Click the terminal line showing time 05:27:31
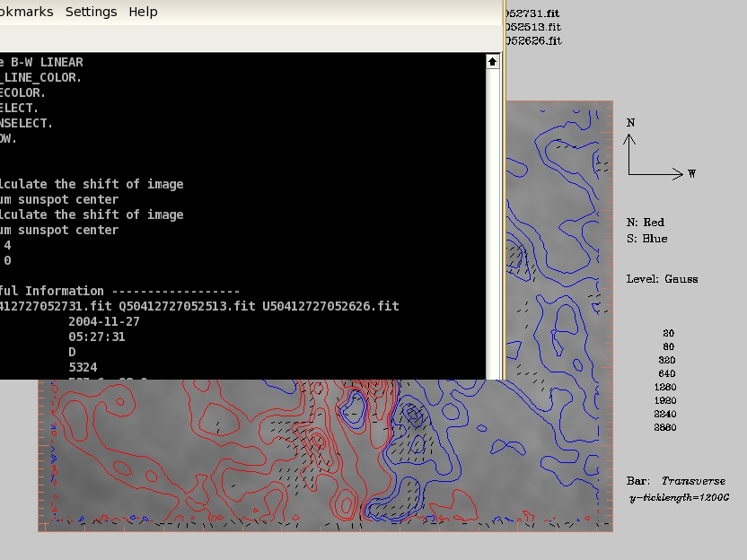This screenshot has height=560, width=747. 96,337
